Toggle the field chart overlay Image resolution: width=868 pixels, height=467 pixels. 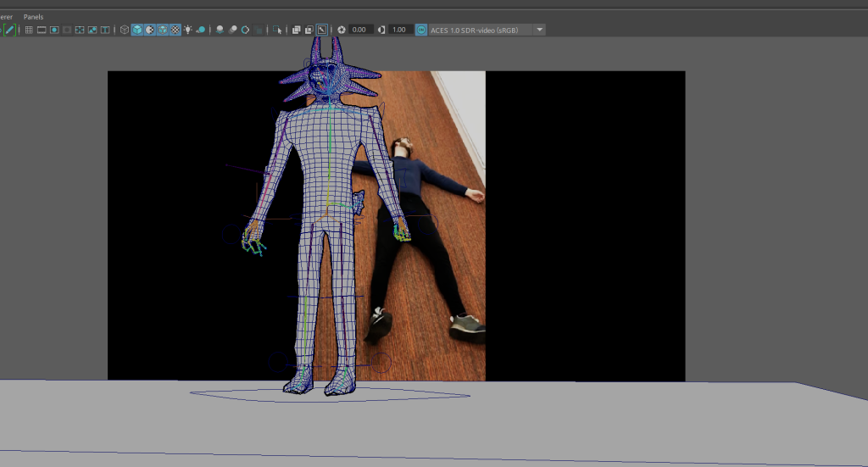point(80,30)
